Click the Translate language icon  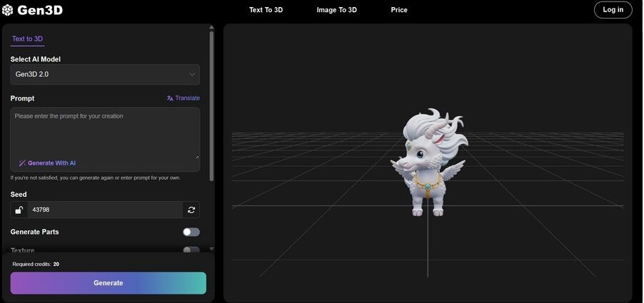tap(170, 98)
